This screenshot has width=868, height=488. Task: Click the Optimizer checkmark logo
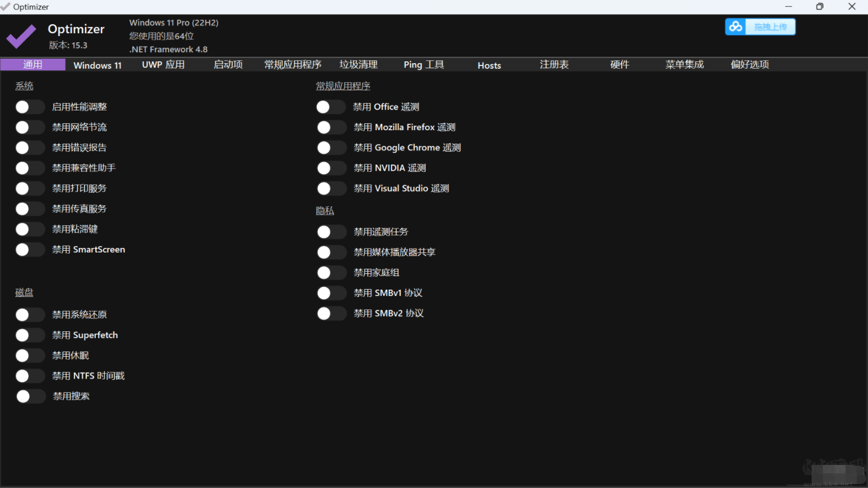point(21,36)
